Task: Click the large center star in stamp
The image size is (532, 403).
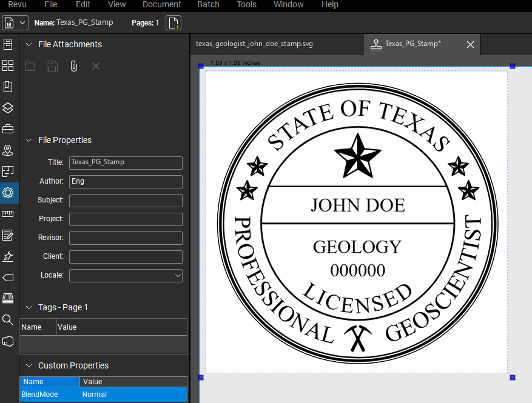Action: pyautogui.click(x=358, y=156)
